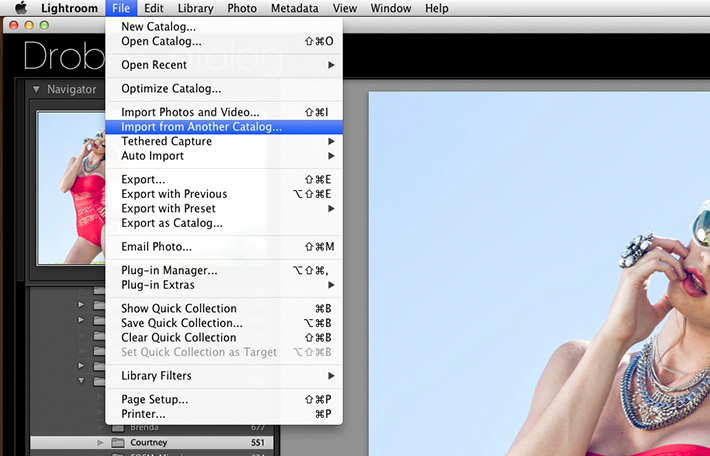This screenshot has width=710, height=456.
Task: Expand the Plug-in Extras submenu
Action: [x=224, y=285]
